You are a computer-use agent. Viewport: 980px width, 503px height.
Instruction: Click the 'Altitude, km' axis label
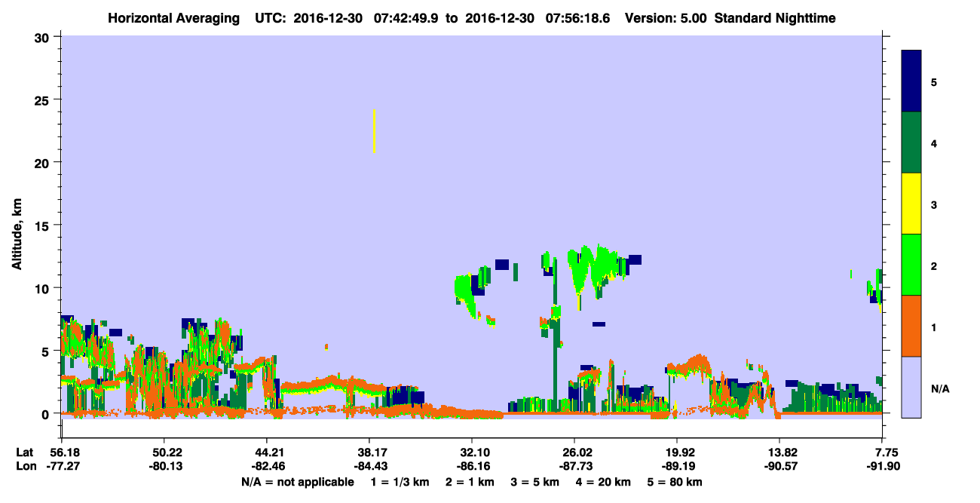(x=17, y=234)
